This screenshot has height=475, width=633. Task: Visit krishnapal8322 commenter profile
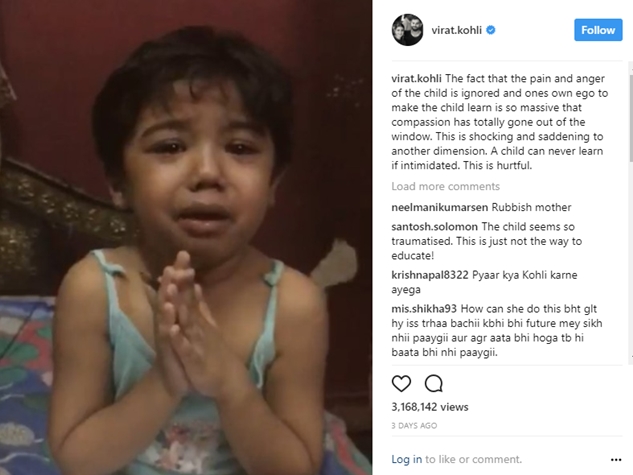[430, 275]
